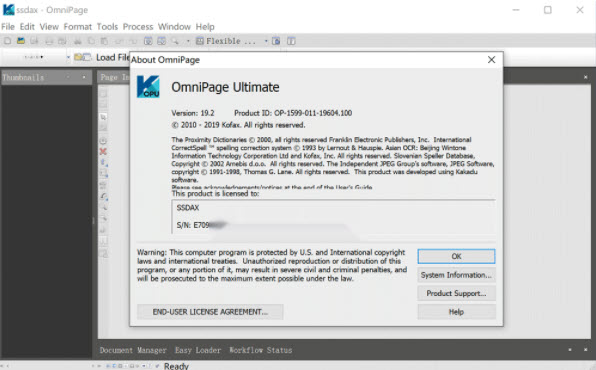The width and height of the screenshot is (596, 370).
Task: Click the Product ID text in the dialog
Action: pos(293,113)
